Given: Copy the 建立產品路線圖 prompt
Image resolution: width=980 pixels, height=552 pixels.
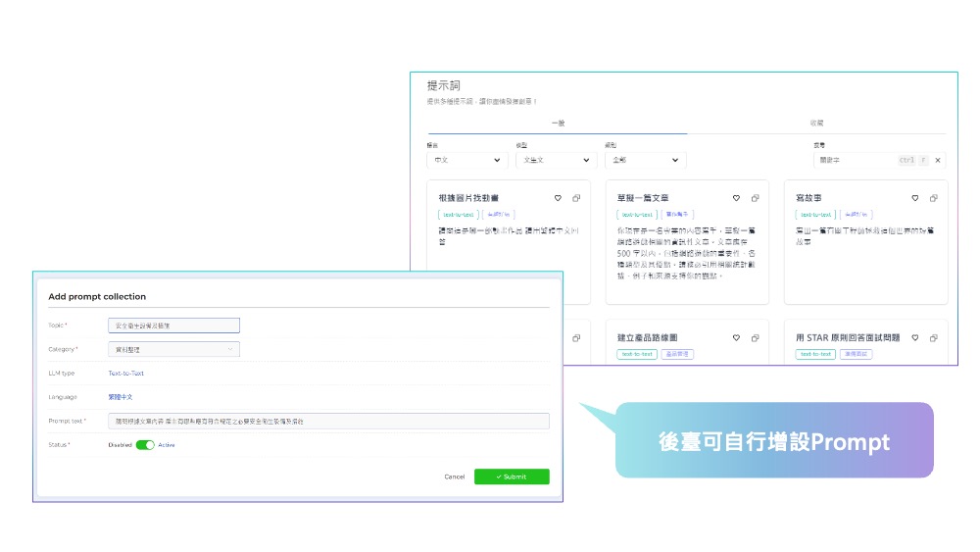Looking at the screenshot, I should (x=756, y=337).
